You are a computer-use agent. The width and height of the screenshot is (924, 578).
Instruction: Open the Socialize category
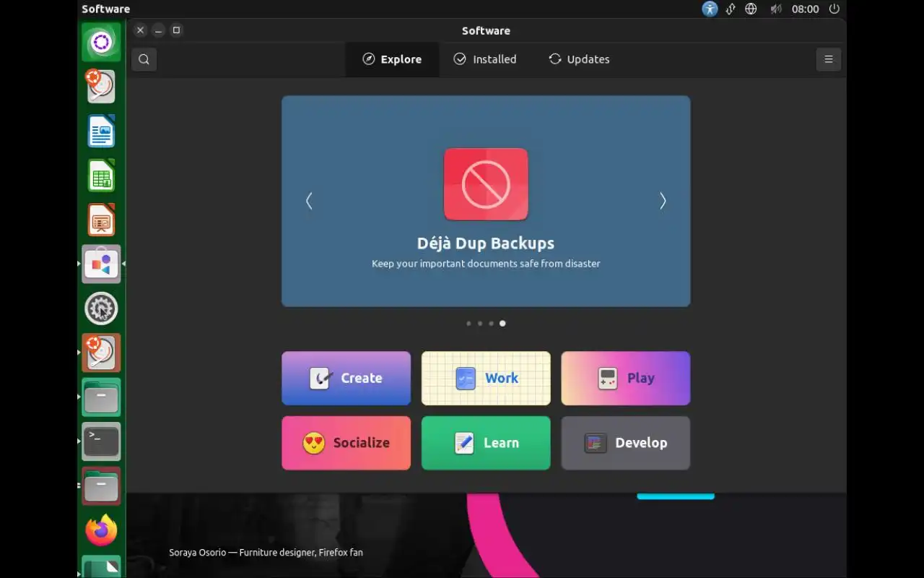click(x=346, y=443)
